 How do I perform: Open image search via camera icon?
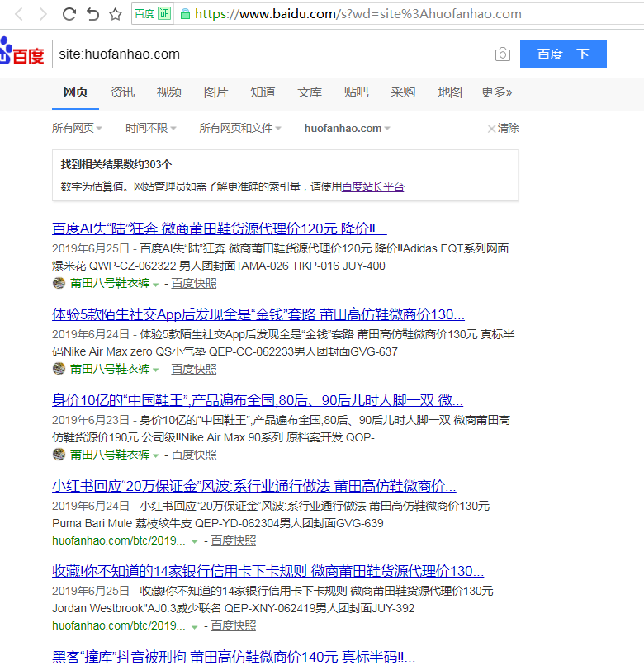point(503,54)
